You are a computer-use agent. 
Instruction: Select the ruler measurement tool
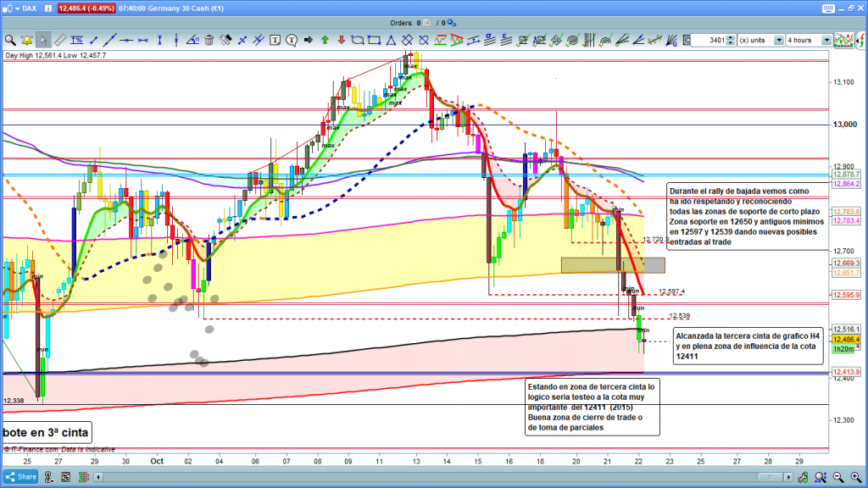click(60, 40)
